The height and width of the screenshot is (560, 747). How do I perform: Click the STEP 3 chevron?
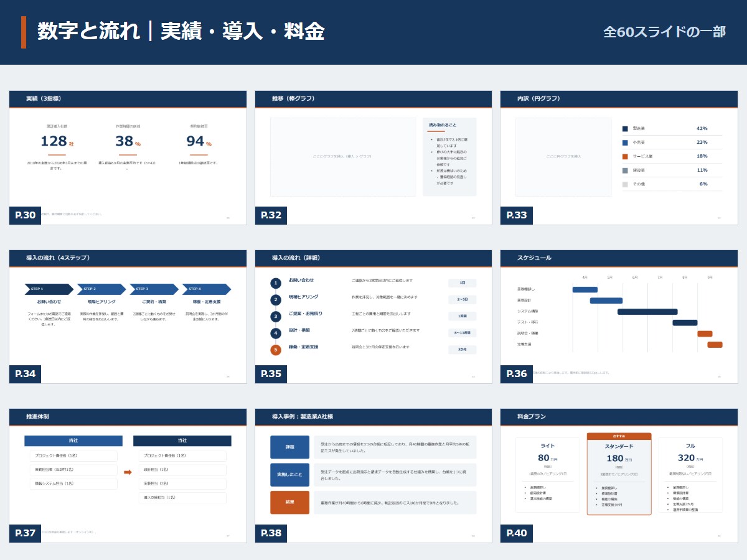pyautogui.click(x=154, y=289)
